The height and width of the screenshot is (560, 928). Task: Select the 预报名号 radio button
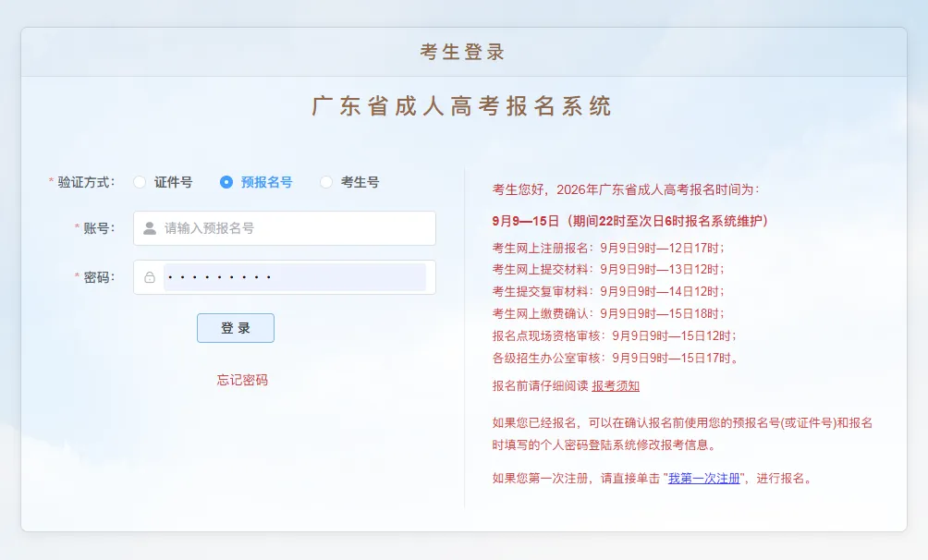click(x=226, y=182)
